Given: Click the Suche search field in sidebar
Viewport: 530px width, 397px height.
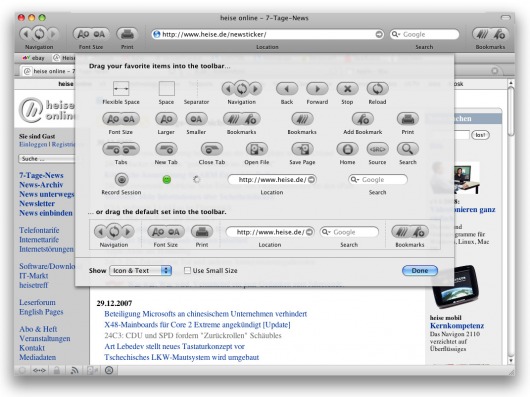Looking at the screenshot, I should tap(47, 159).
